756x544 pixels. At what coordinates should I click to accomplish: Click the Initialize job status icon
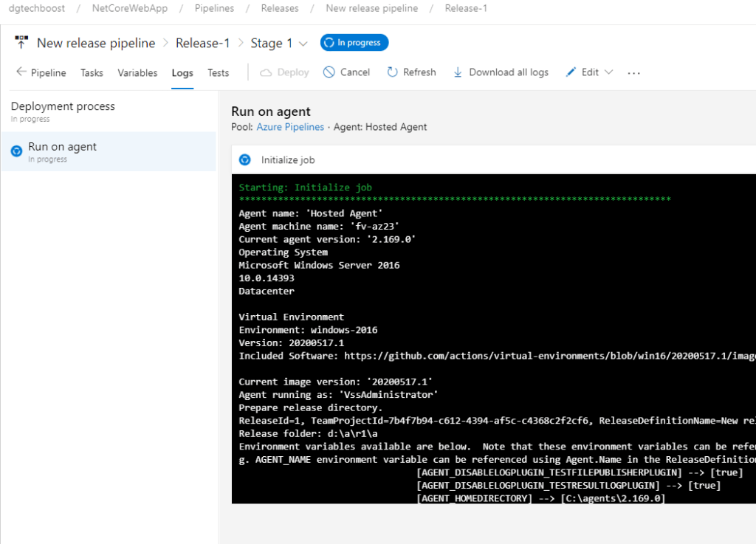pos(246,159)
